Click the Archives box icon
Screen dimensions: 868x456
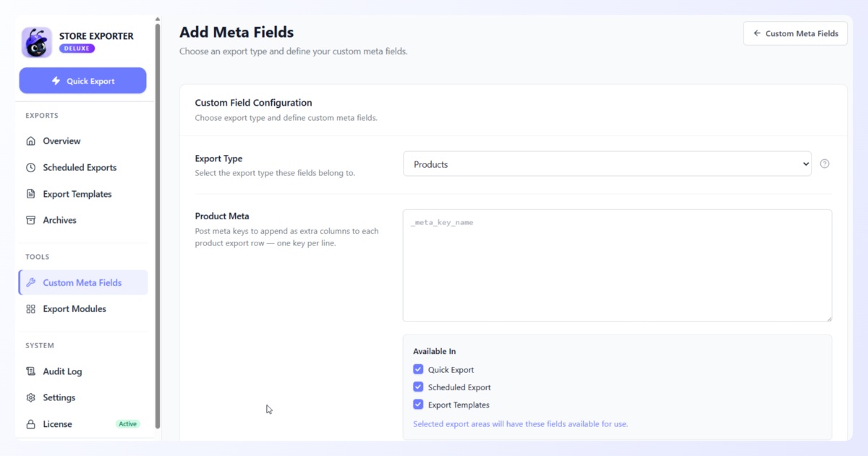30,220
